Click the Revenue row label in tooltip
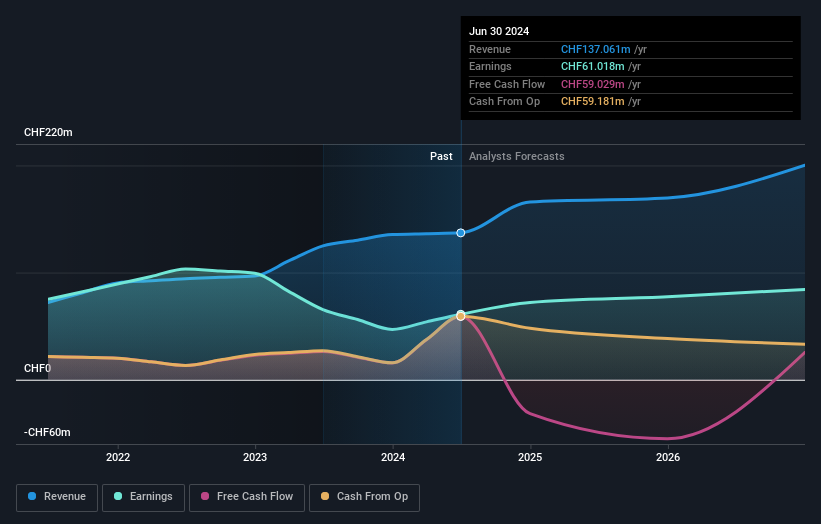The height and width of the screenshot is (524, 821). coord(490,49)
